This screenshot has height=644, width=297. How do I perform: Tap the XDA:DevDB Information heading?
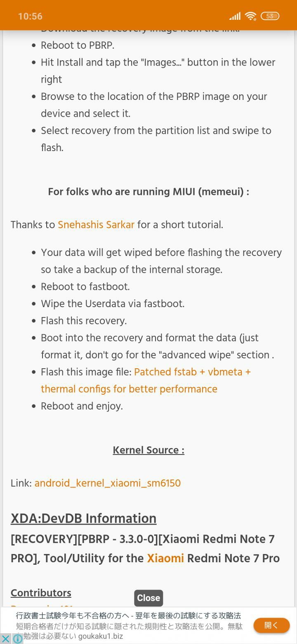83,519
